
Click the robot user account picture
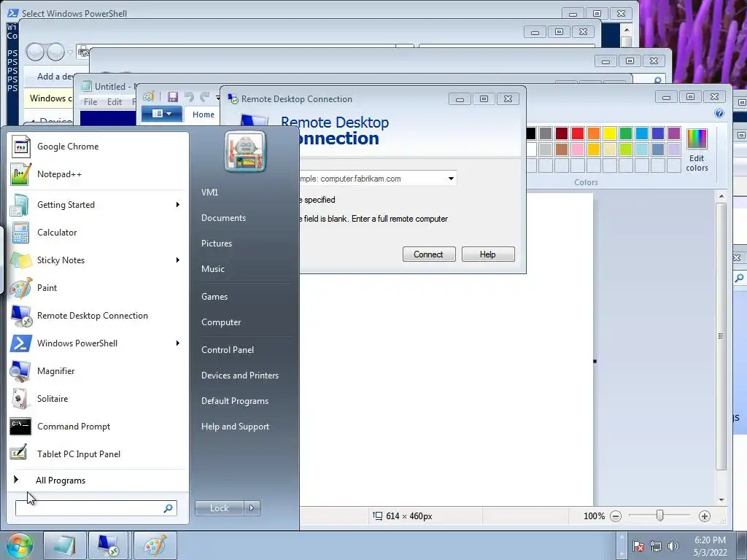point(245,152)
